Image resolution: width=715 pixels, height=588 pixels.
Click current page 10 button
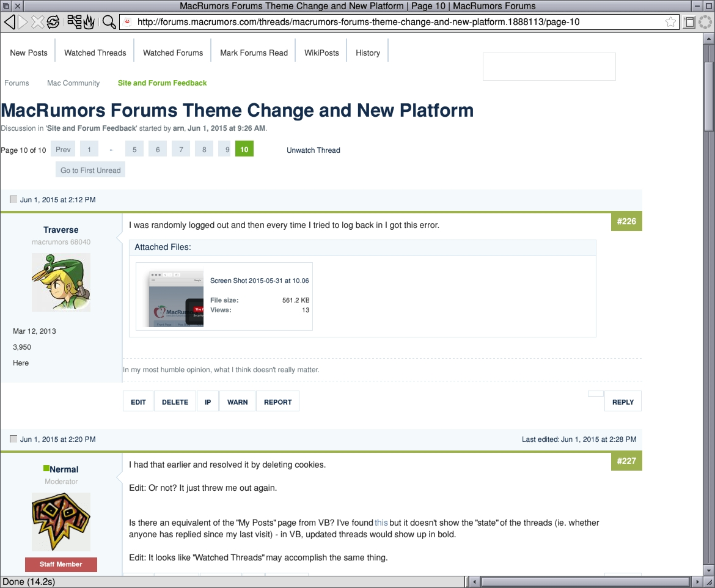coord(244,149)
